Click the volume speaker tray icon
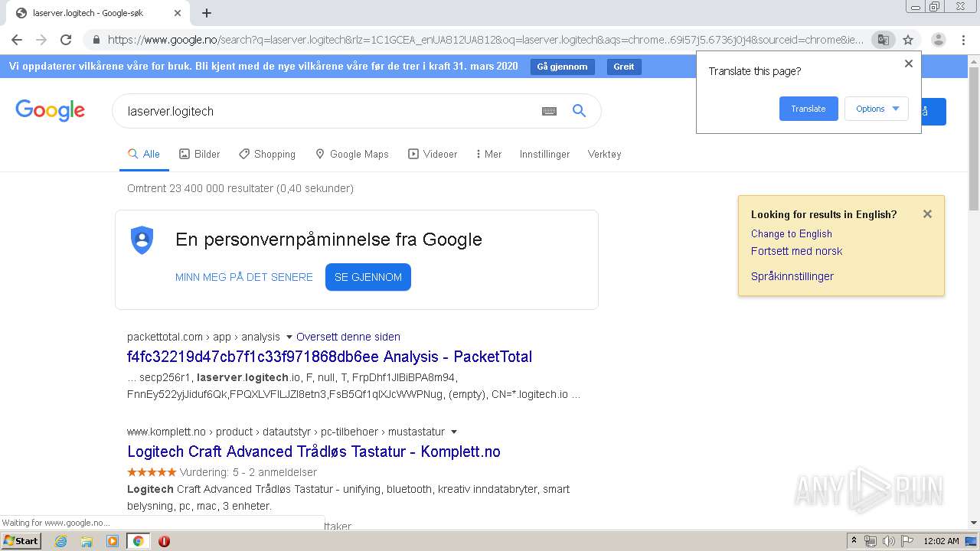This screenshot has height=551, width=980. (x=888, y=541)
